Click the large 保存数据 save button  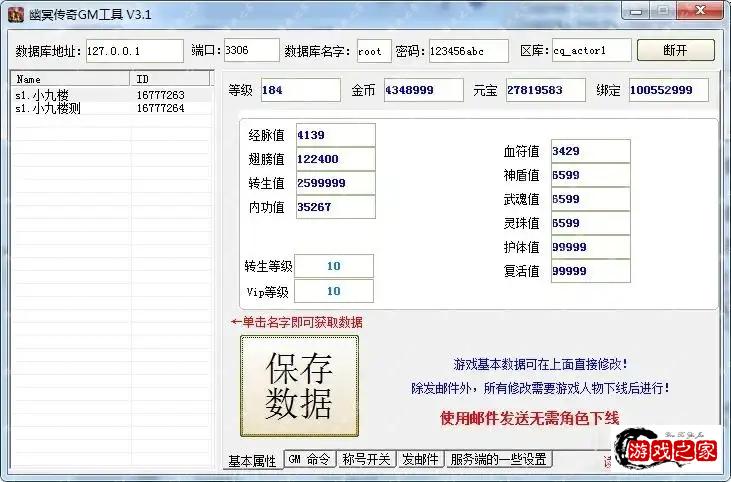(x=299, y=386)
